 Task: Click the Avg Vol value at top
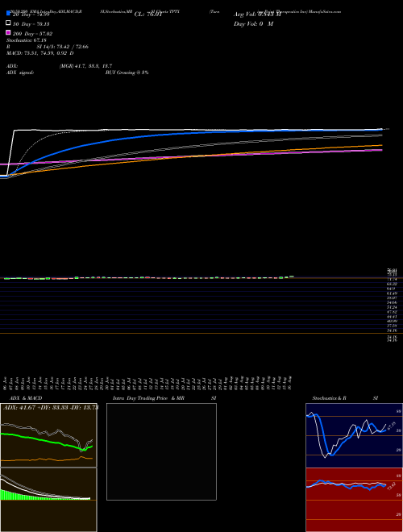pos(257,15)
